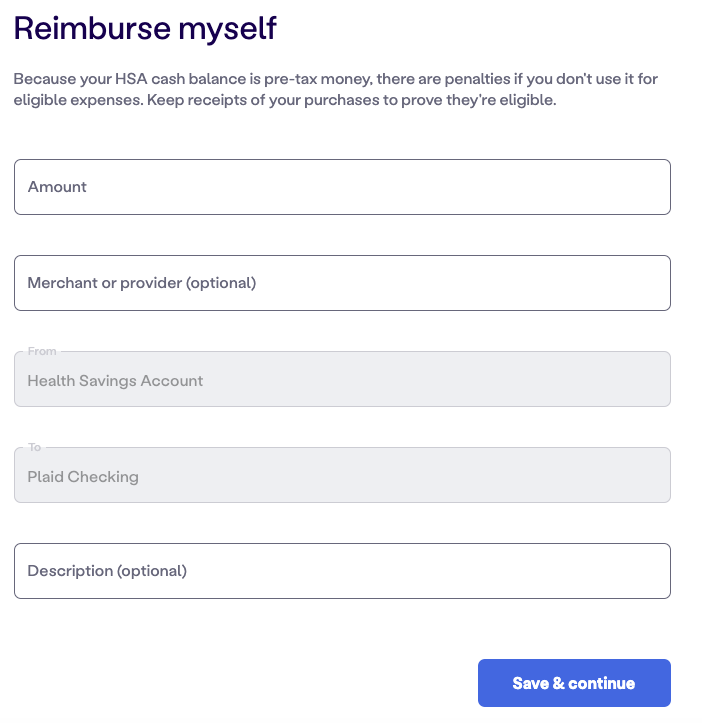Viewport: 702px width, 723px height.
Task: Click the small From label
Action: point(42,351)
